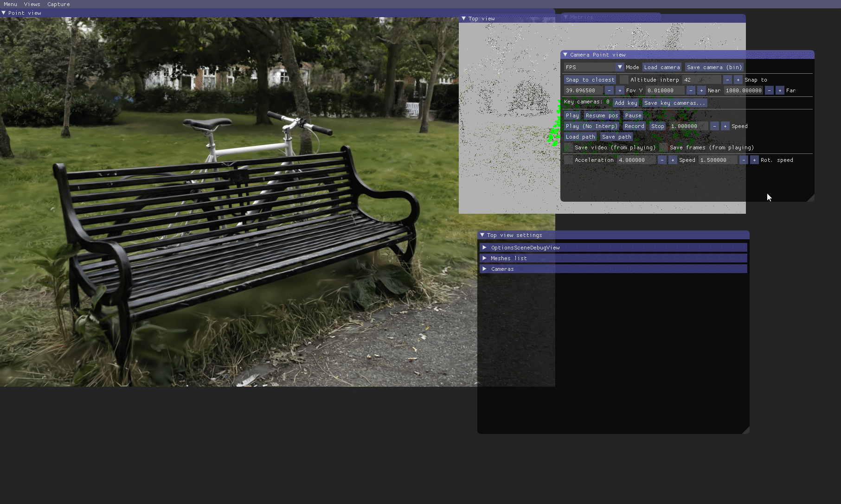The height and width of the screenshot is (504, 841).
Task: Collapse the Point view window
Action: (x=4, y=13)
